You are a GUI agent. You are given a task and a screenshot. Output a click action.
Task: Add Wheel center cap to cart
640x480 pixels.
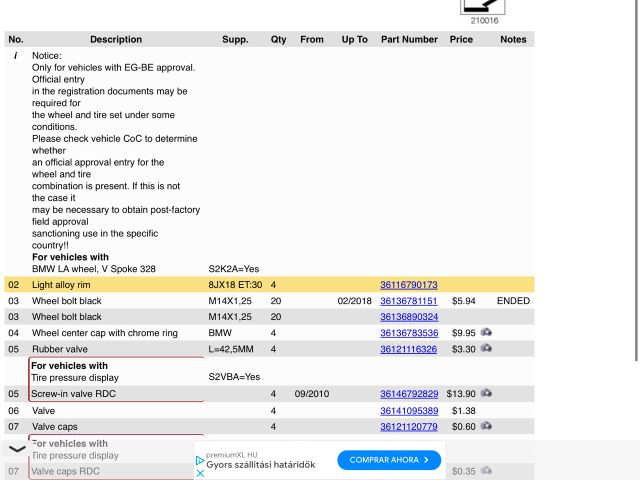[486, 333]
